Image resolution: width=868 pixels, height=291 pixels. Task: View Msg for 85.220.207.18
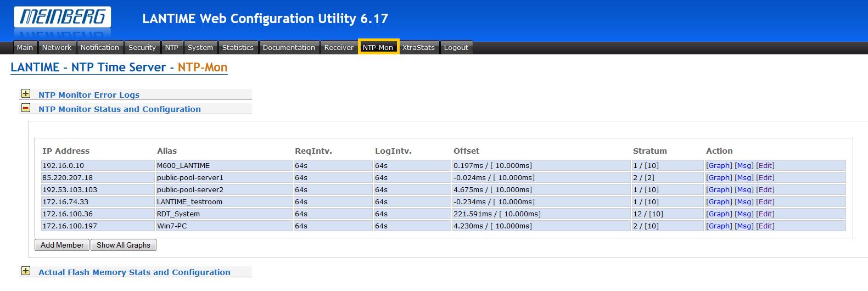(x=744, y=177)
